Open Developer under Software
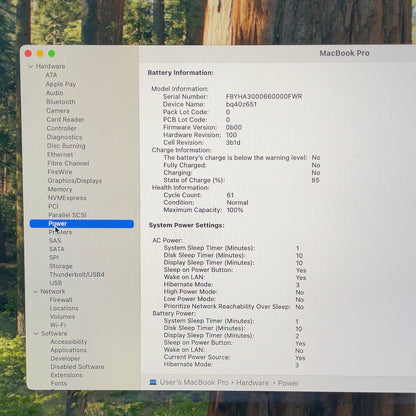This screenshot has height=416, width=416. pos(65,359)
